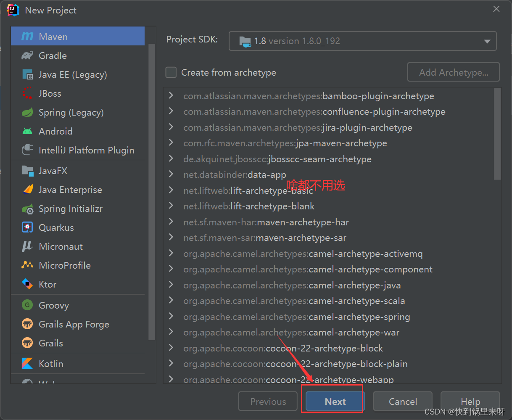Select camel-archetype-java archetype row
Screen dimensions: 512x420
(x=329, y=285)
